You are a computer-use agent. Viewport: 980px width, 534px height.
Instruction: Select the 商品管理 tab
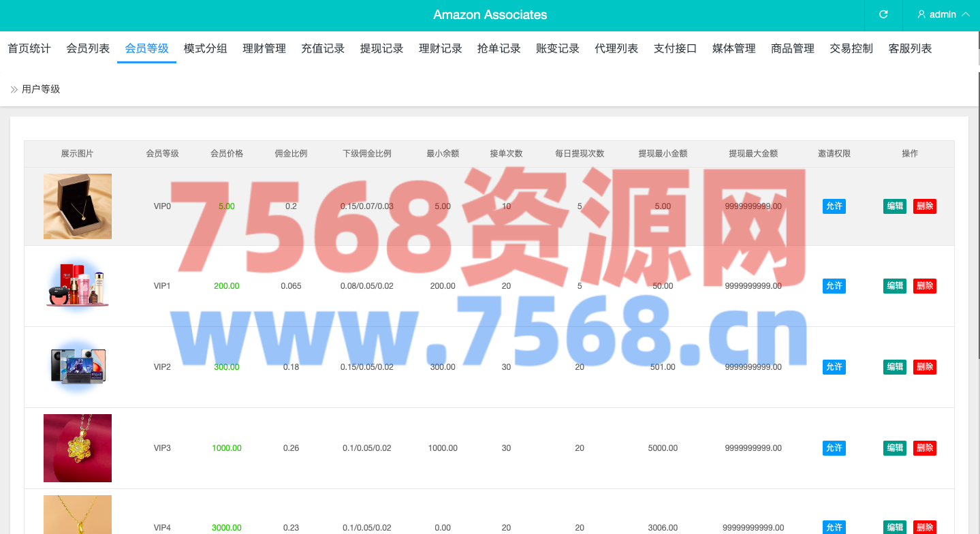pyautogui.click(x=793, y=48)
